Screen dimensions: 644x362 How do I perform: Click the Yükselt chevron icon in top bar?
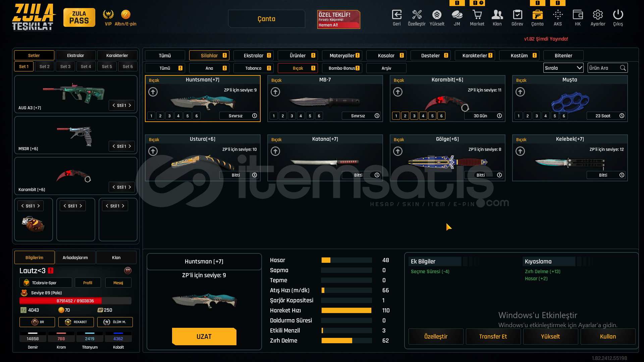coord(437,15)
